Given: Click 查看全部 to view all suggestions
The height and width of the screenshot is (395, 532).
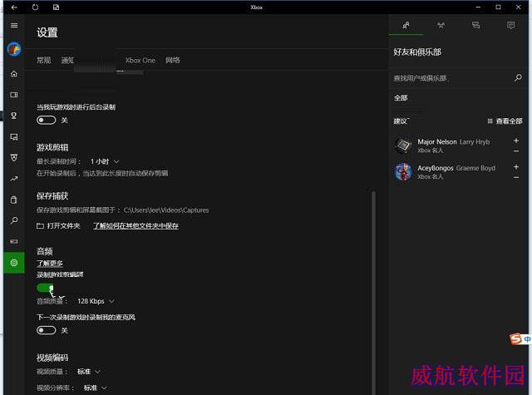Looking at the screenshot, I should tap(505, 121).
